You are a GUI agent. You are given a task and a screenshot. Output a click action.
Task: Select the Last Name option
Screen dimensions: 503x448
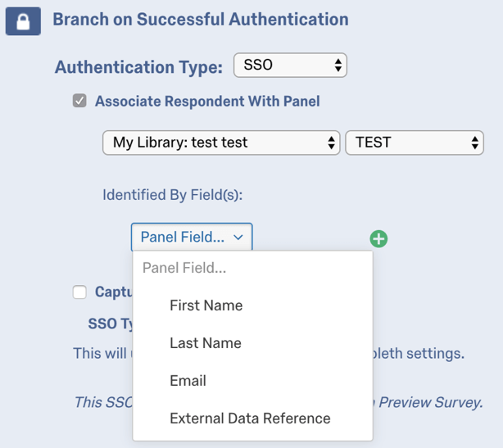(x=205, y=343)
